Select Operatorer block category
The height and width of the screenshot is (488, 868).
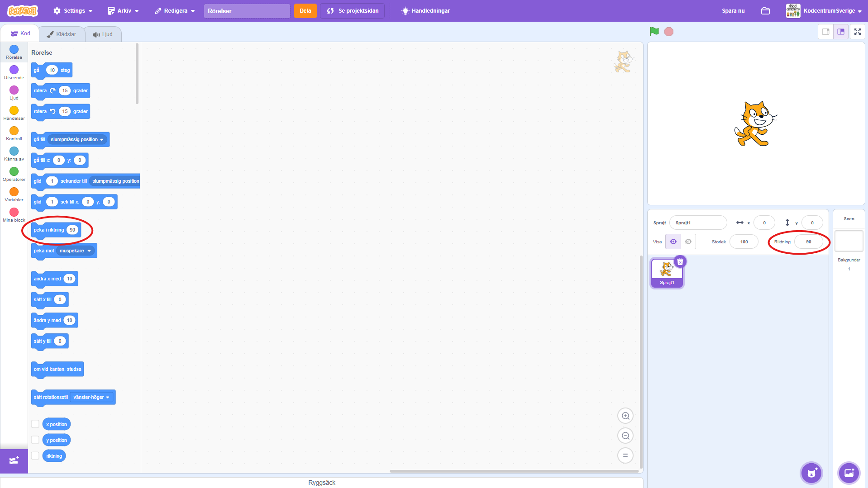coord(14,174)
